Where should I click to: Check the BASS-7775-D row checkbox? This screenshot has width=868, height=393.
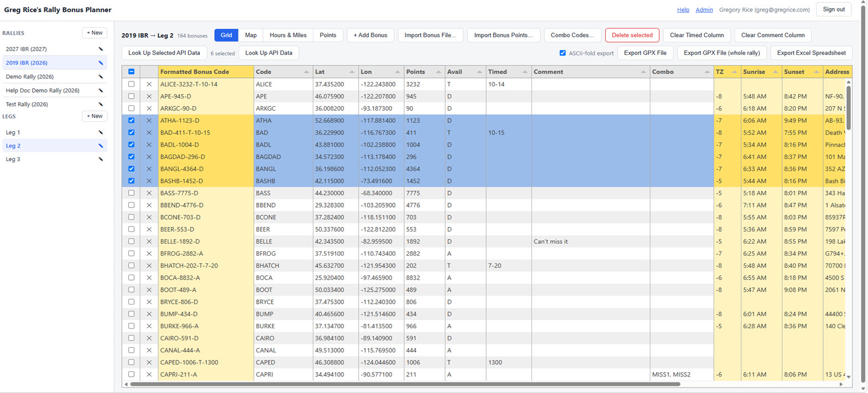pos(131,193)
